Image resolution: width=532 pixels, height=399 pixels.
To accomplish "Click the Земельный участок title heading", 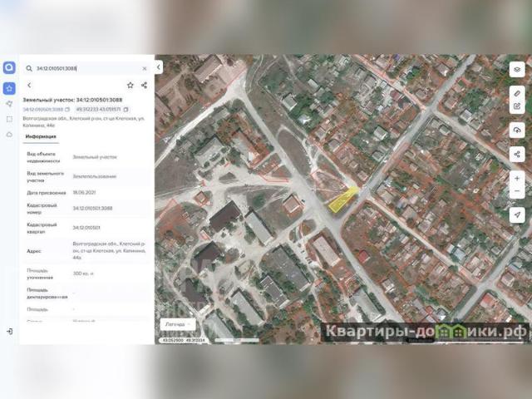I will 72,100.
